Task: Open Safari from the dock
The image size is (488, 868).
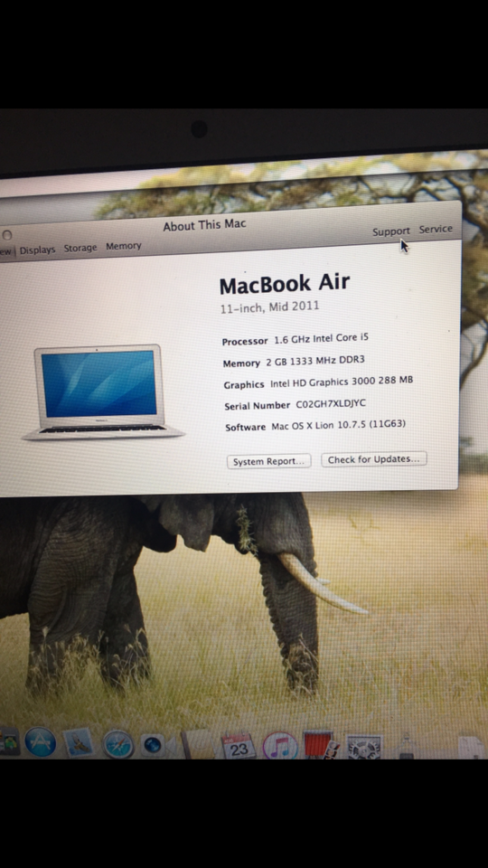Action: pos(117,744)
